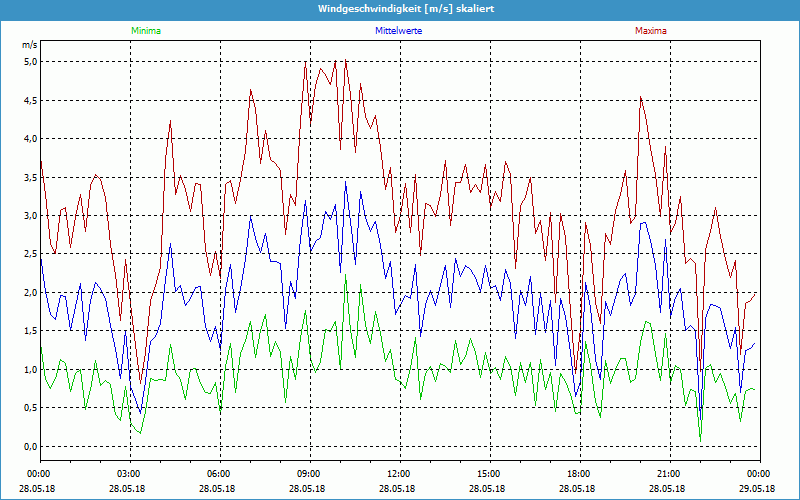Click the green Minima legend label
This screenshot has width=800, height=500.
(x=146, y=31)
